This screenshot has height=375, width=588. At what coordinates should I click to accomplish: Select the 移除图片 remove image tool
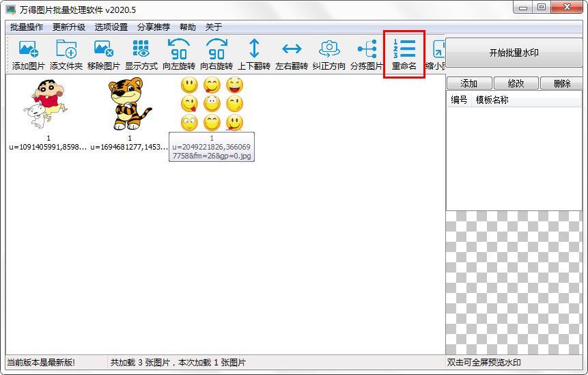[x=104, y=55]
